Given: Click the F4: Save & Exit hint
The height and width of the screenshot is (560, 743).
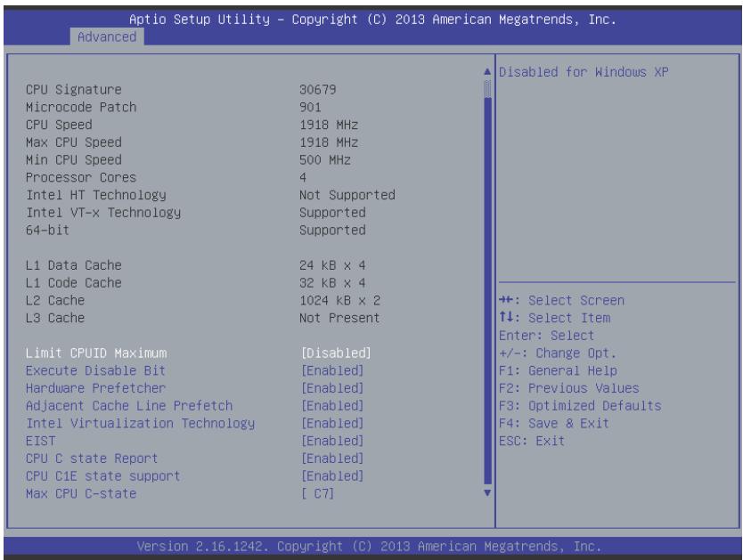Looking at the screenshot, I should (x=554, y=423).
